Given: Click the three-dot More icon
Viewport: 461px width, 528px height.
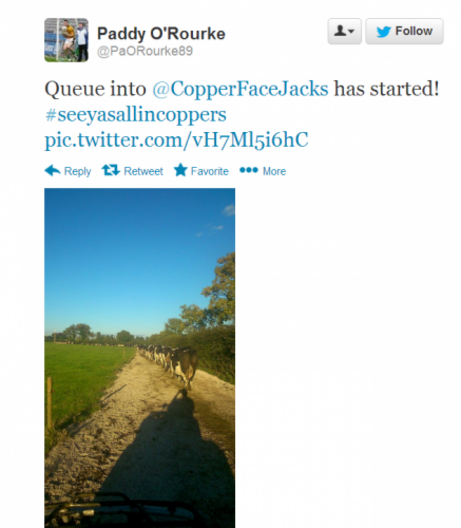Looking at the screenshot, I should point(249,170).
